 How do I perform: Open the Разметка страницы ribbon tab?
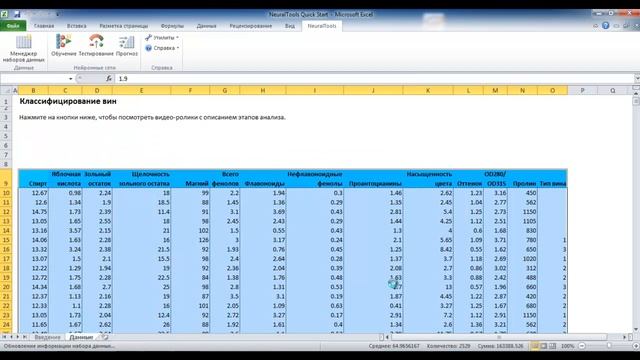(124, 26)
